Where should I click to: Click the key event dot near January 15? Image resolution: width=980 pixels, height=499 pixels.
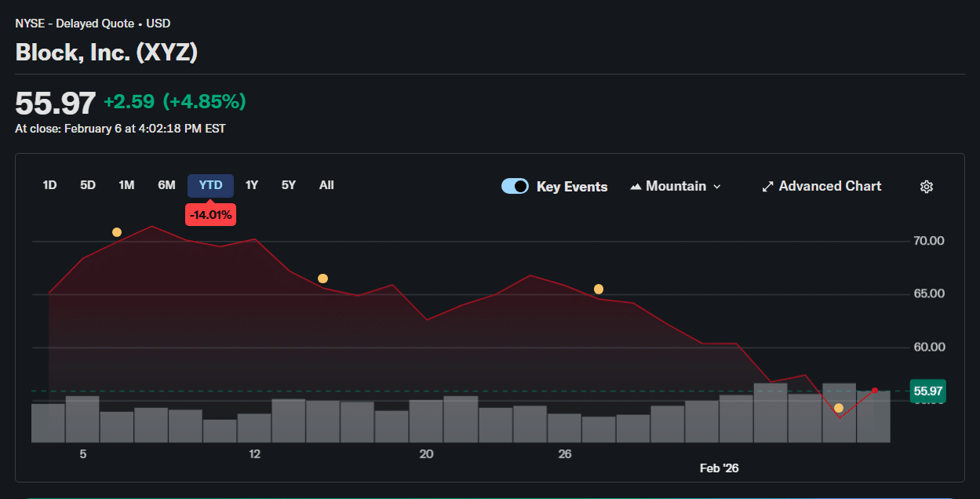point(322,279)
